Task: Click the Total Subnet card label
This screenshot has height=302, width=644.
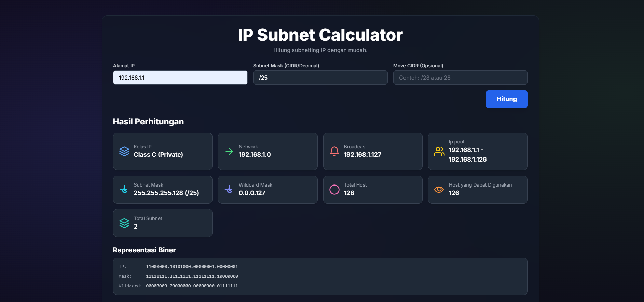Action: (x=148, y=218)
